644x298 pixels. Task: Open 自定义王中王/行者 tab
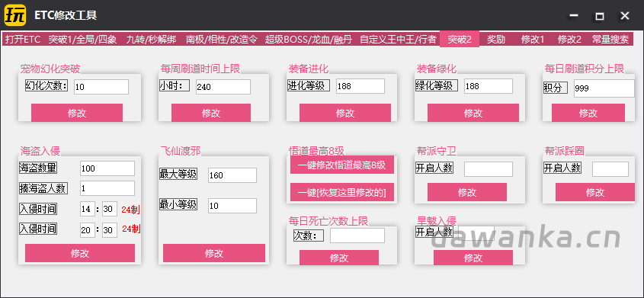pyautogui.click(x=398, y=40)
